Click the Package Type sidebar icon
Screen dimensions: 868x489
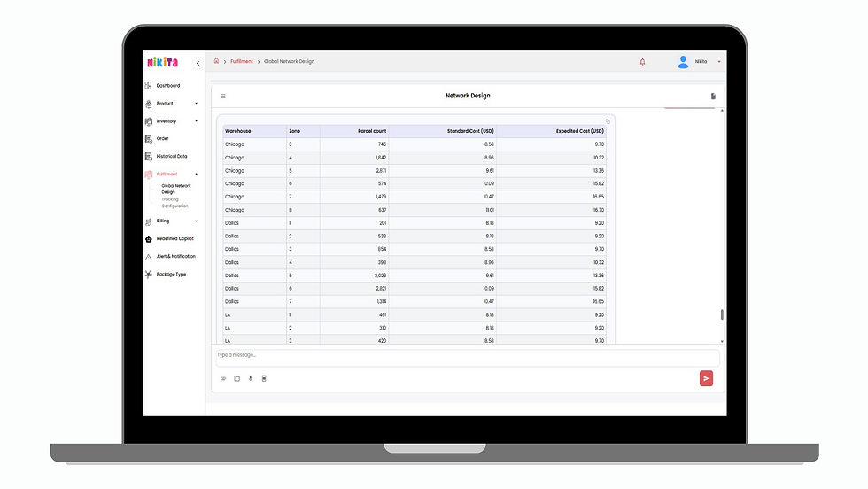point(149,274)
